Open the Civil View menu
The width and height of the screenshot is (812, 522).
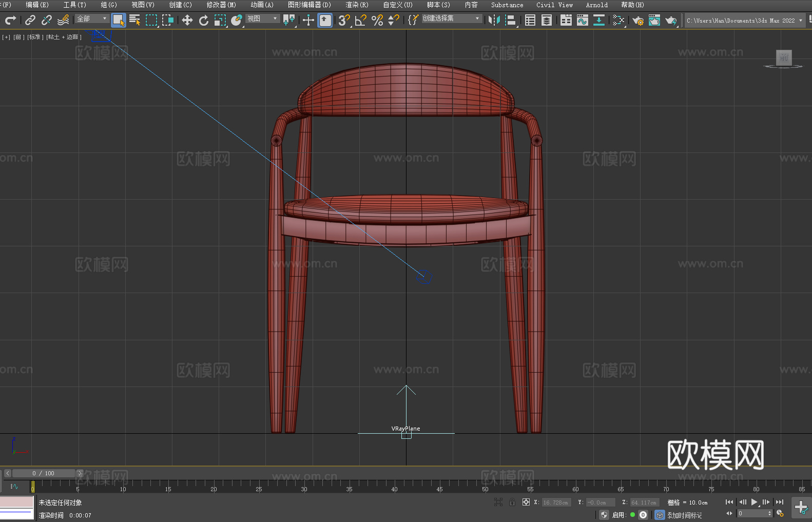554,5
